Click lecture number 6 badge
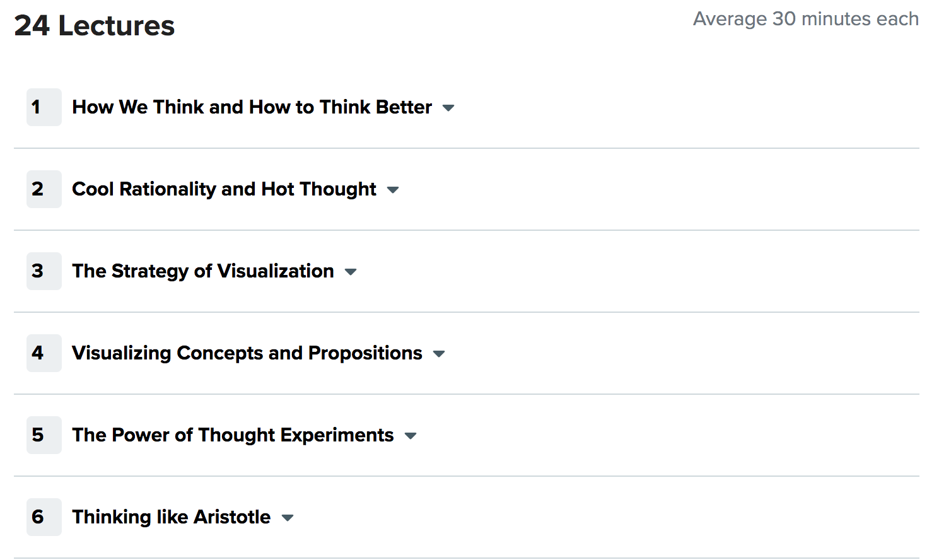 (x=44, y=517)
